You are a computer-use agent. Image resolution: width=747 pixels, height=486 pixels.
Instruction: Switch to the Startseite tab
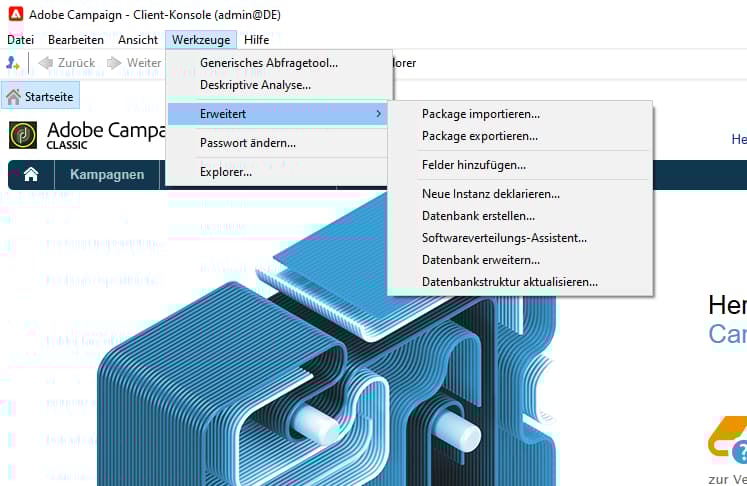coord(40,97)
